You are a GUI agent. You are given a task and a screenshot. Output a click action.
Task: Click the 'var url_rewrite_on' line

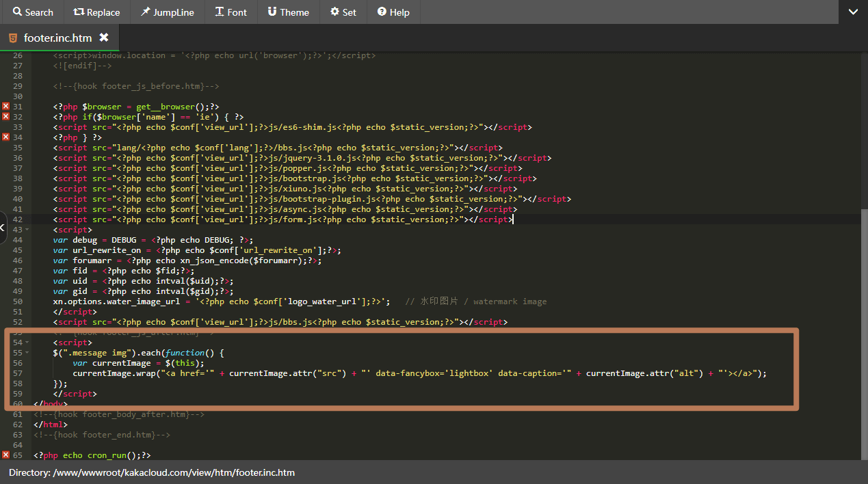[197, 250]
